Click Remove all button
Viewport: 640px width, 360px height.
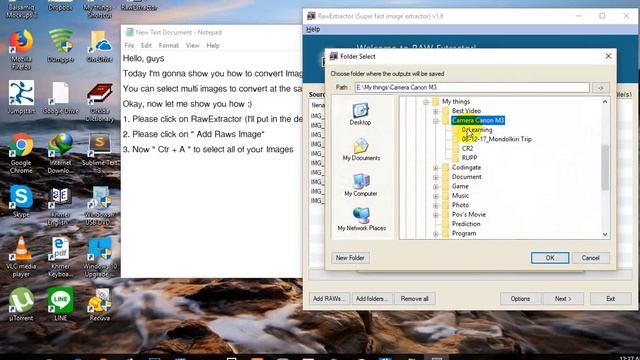[x=414, y=299]
